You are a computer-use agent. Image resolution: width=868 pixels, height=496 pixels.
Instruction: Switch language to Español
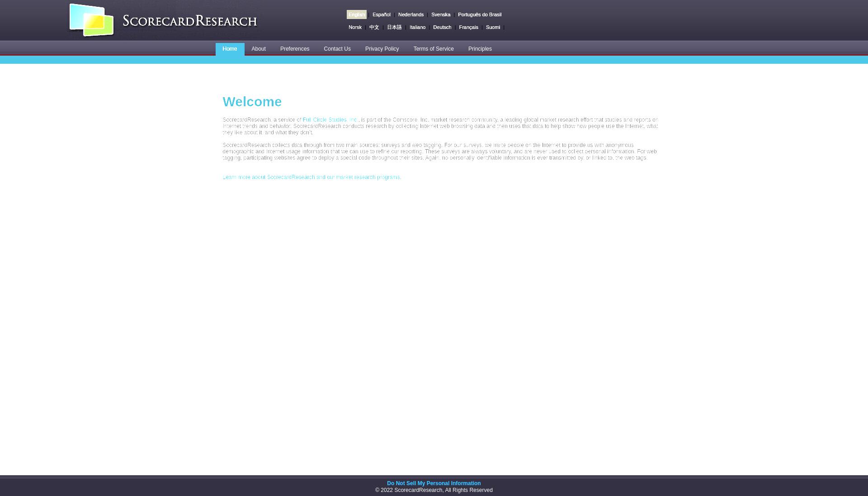(382, 14)
